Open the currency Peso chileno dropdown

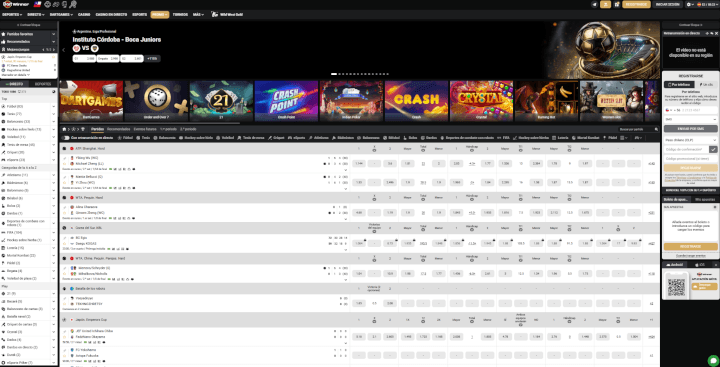click(691, 140)
